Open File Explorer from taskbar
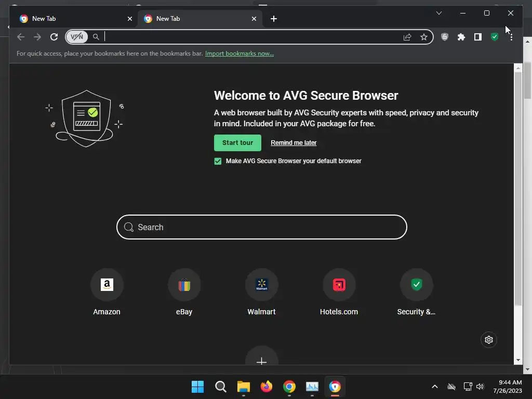 point(243,387)
